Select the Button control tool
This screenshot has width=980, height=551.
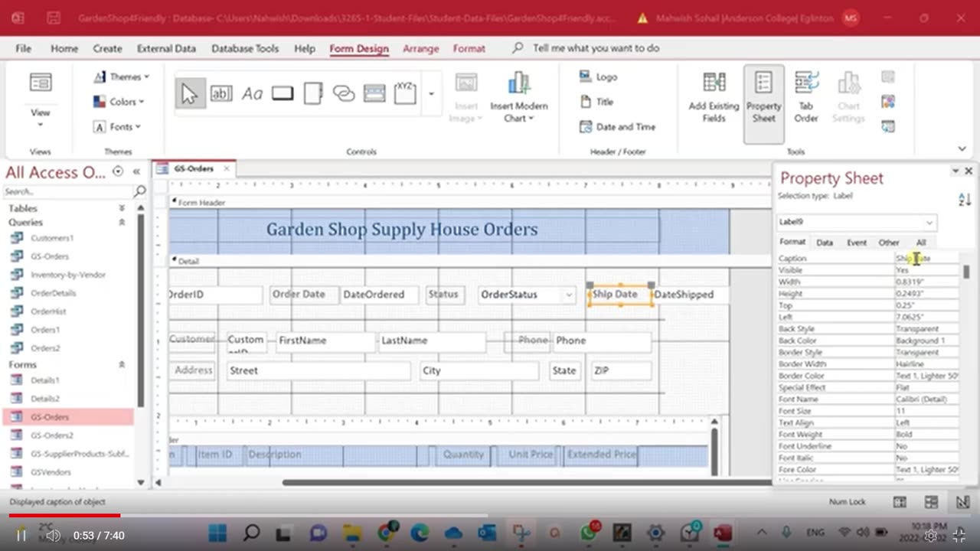[x=283, y=93]
